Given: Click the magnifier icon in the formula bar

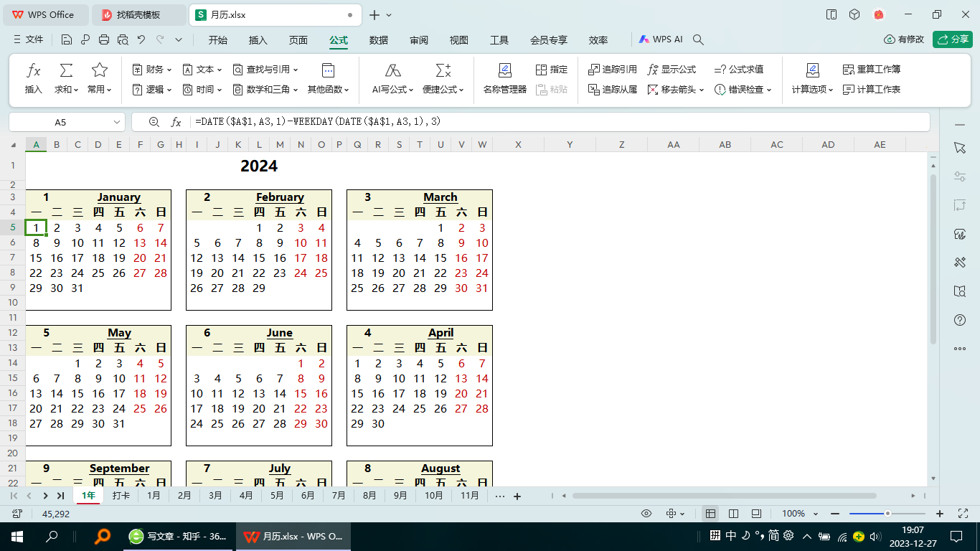Looking at the screenshot, I should [x=154, y=122].
